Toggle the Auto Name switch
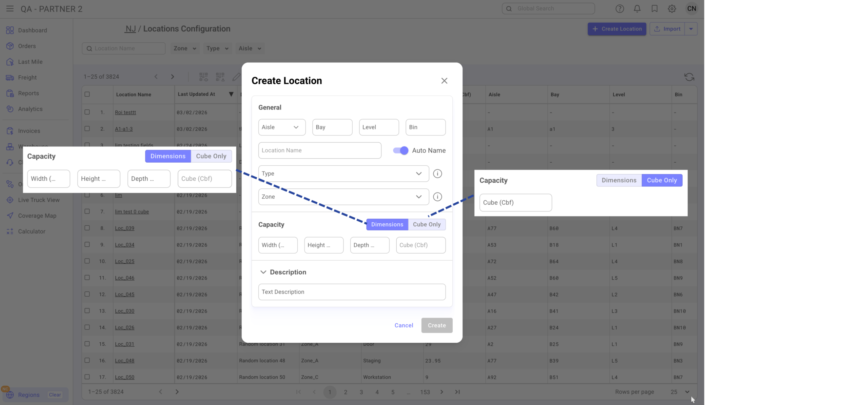 tap(400, 150)
